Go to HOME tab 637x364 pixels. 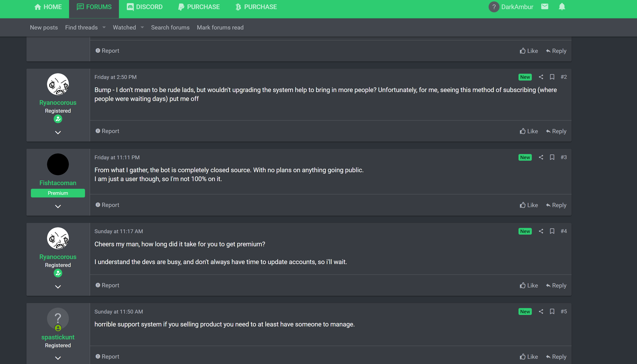click(48, 7)
